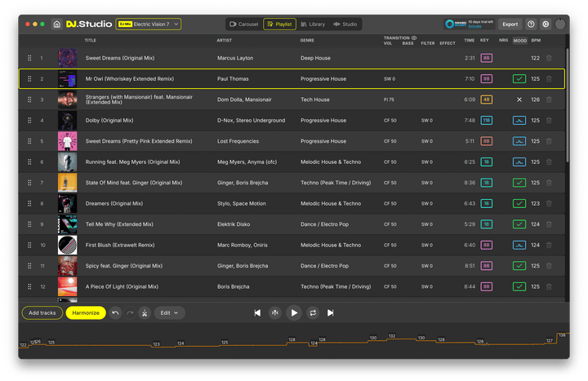
Task: Click the scissors cut icon
Action: tap(144, 312)
